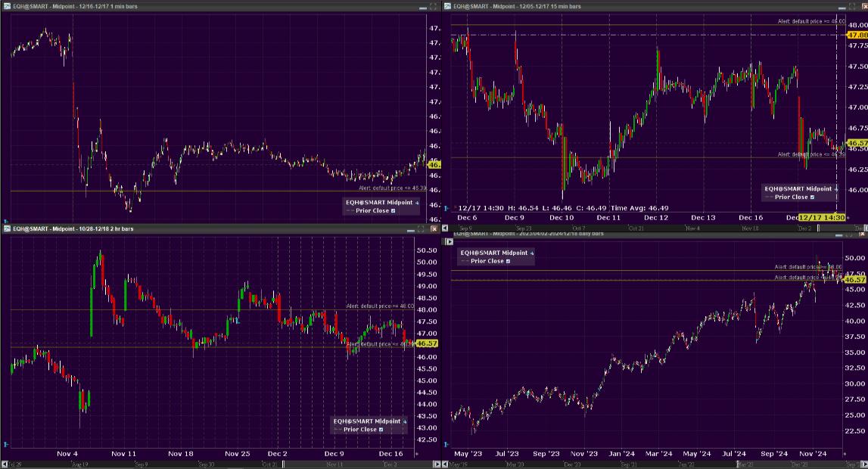Close the 2 hr bars chart window
Image resolution: width=868 pixels, height=469 pixels.
[434, 228]
